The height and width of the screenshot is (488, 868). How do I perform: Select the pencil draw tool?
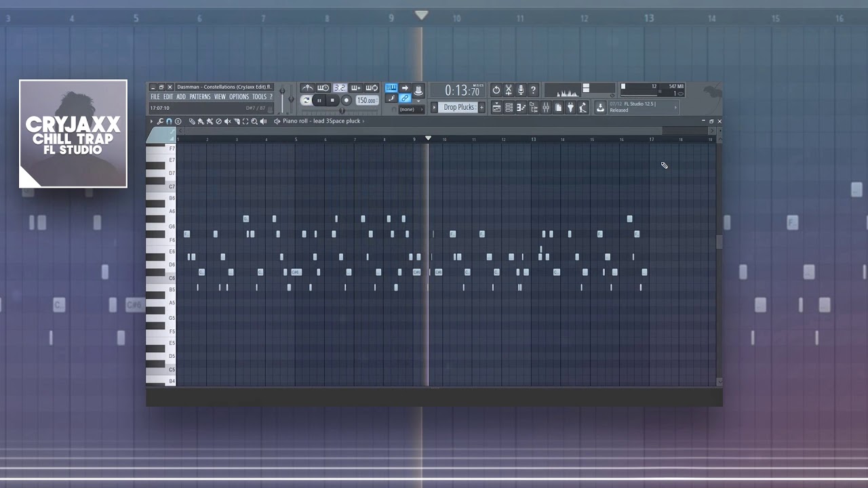pos(192,121)
